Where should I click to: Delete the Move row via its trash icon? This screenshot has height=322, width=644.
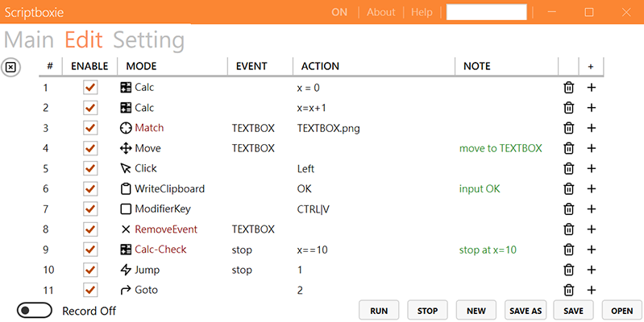pos(568,148)
